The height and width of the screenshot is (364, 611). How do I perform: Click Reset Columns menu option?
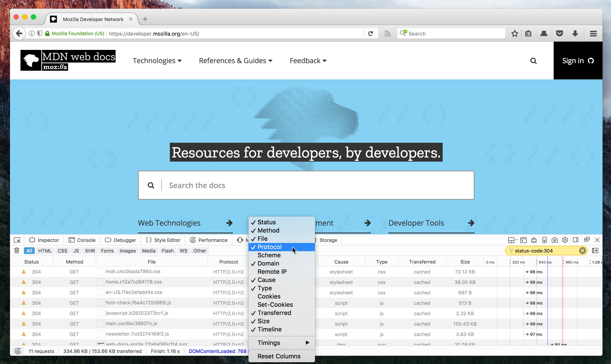click(x=279, y=356)
